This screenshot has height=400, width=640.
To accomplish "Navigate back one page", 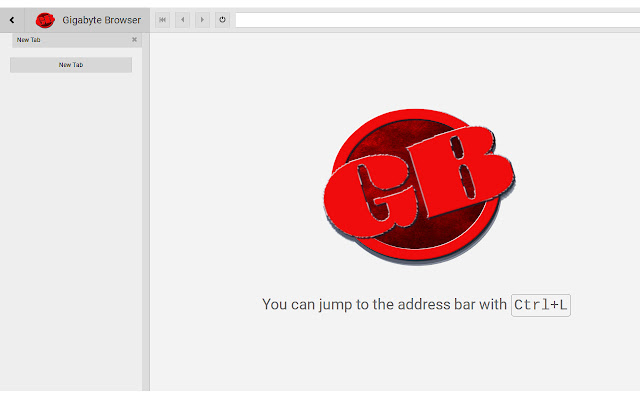I will click(x=182, y=20).
